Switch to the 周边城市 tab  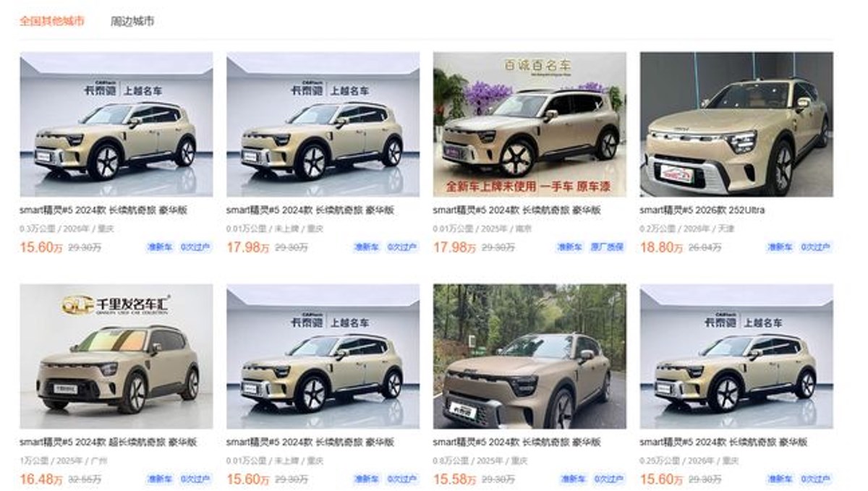[132, 21]
